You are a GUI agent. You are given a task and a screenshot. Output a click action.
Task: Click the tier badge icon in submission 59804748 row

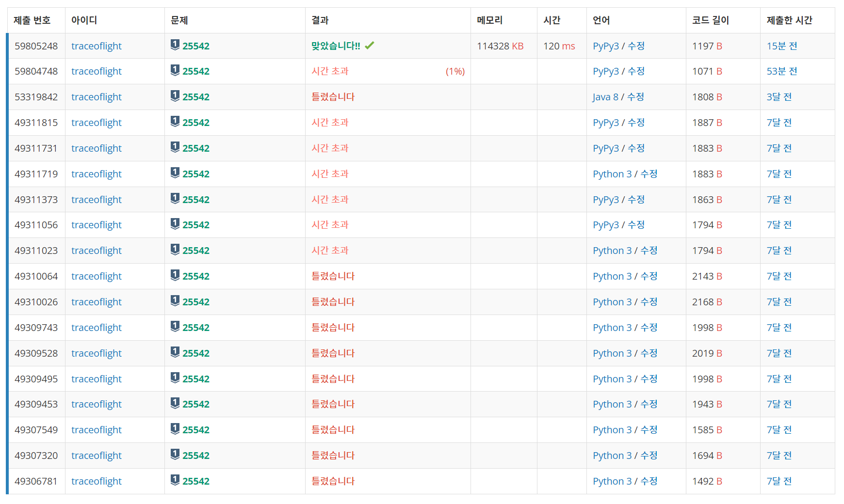175,71
